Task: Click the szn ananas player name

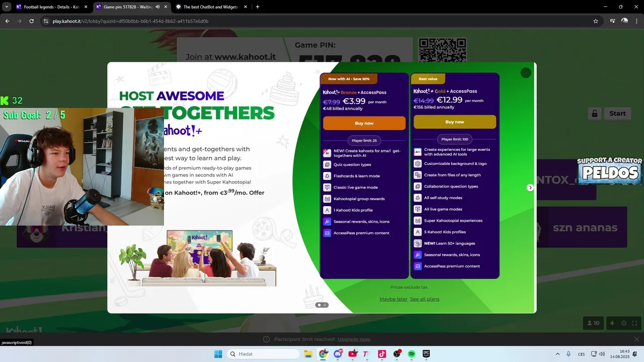Action: point(585,228)
